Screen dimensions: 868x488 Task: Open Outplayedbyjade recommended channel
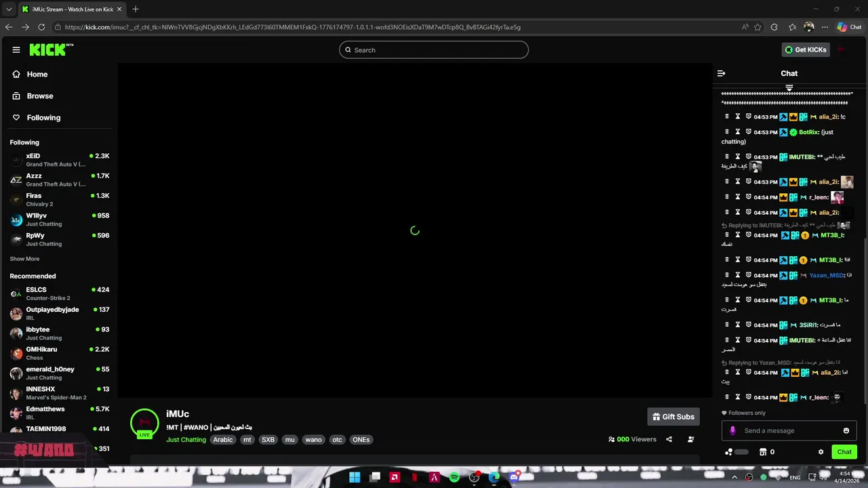tap(60, 313)
